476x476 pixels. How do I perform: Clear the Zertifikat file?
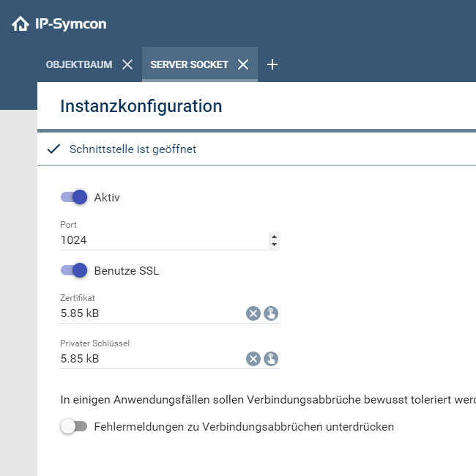tap(253, 313)
